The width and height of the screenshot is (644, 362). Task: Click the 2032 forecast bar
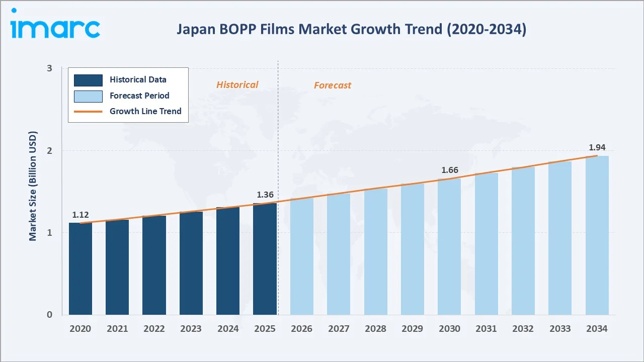click(x=523, y=241)
